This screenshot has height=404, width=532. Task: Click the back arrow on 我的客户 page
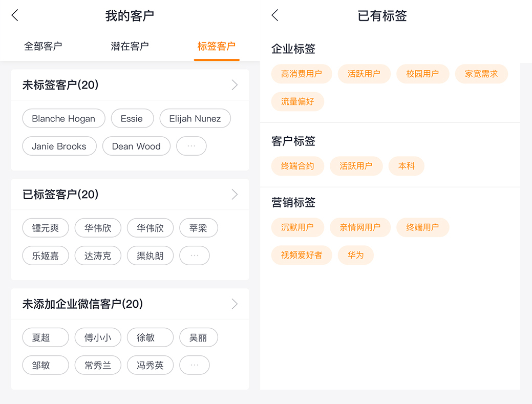point(14,15)
